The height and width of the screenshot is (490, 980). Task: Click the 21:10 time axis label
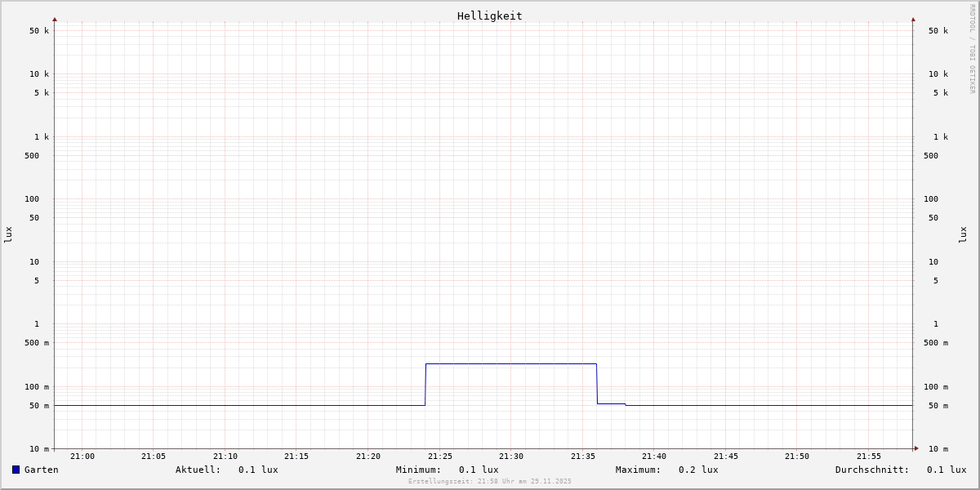(225, 457)
